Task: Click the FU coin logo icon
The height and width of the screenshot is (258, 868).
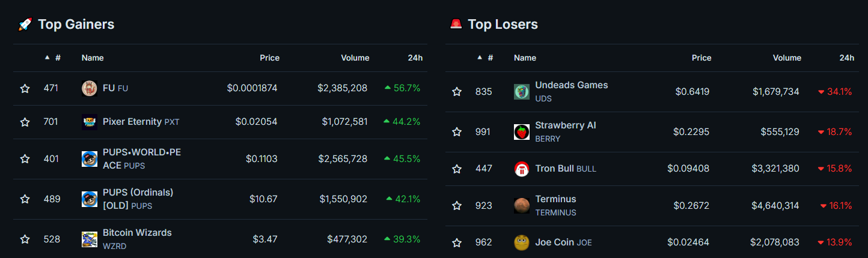Action: tap(90, 88)
